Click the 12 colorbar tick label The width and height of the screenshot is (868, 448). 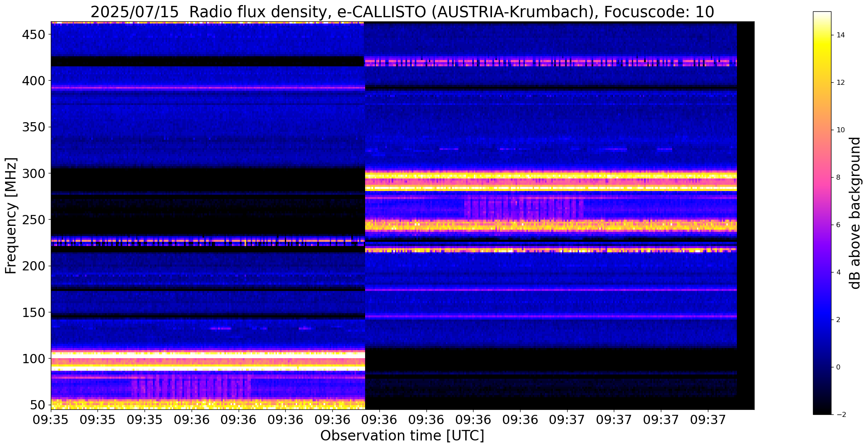click(841, 83)
